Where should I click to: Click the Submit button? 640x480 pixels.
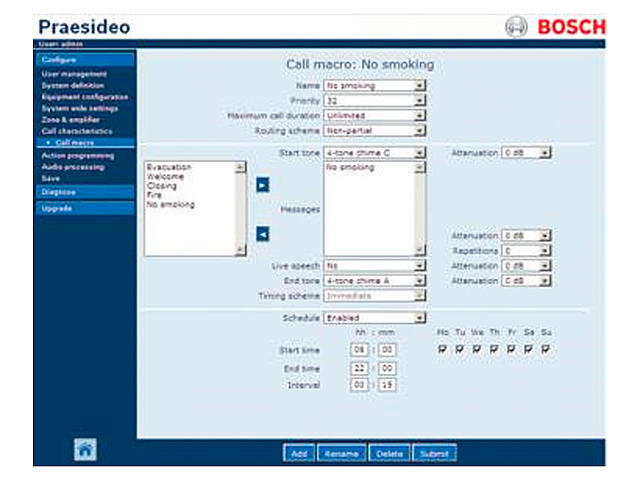[434, 453]
